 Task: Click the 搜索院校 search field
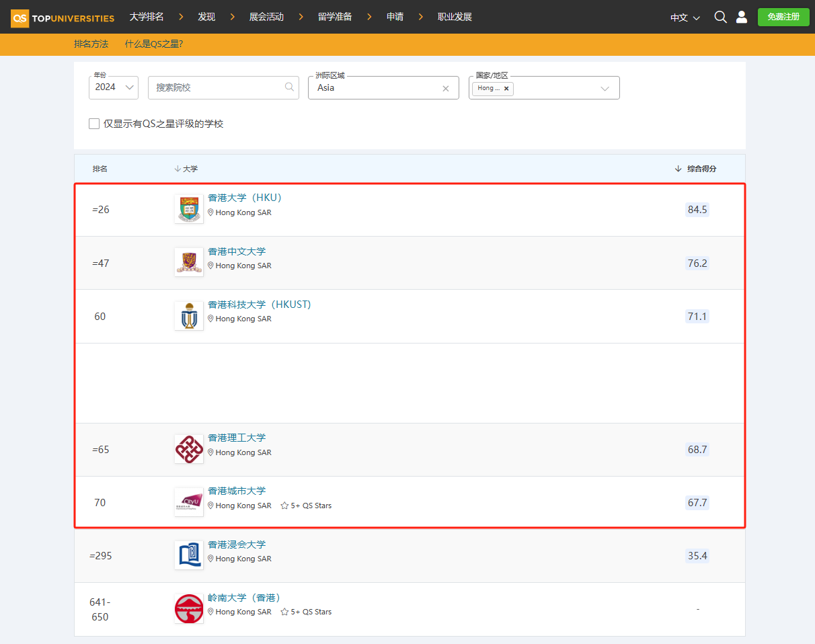(x=223, y=87)
